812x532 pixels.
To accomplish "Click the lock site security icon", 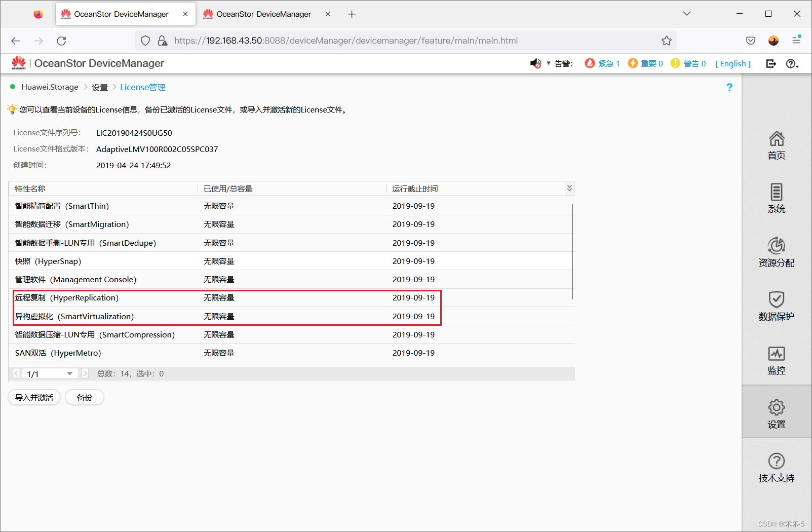I will (162, 41).
